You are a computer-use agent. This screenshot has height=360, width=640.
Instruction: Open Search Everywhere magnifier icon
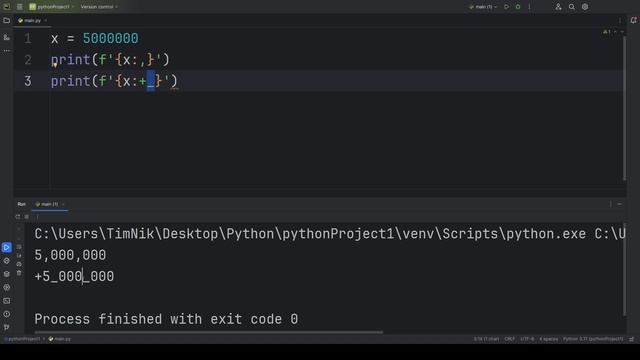click(x=572, y=7)
